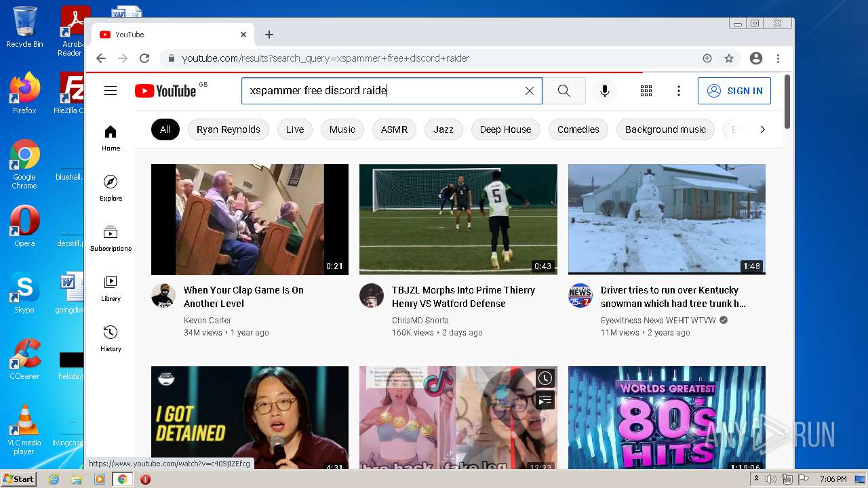Select the Live filter chip
Image resolution: width=868 pixels, height=488 pixels.
pos(295,129)
